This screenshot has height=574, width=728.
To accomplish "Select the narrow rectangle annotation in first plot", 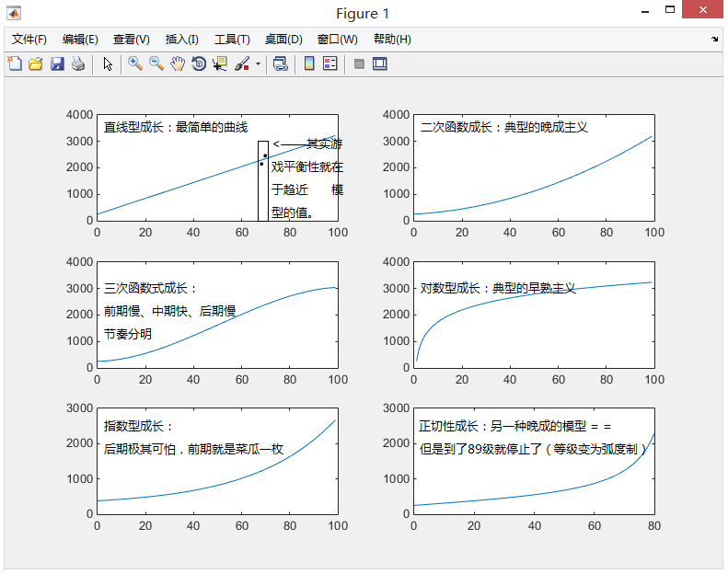I will point(263,181).
